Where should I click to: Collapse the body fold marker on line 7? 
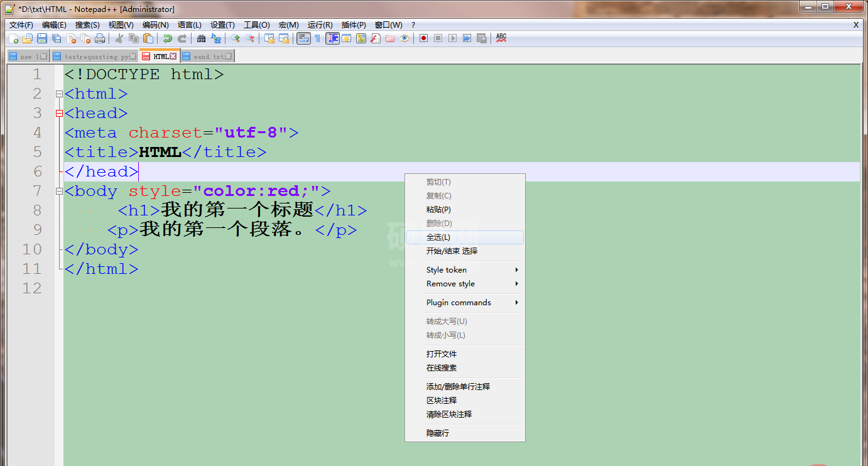point(59,192)
